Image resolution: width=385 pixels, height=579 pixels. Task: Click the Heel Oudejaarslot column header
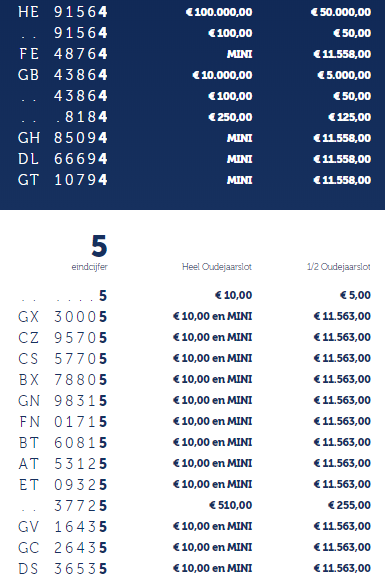tap(217, 267)
